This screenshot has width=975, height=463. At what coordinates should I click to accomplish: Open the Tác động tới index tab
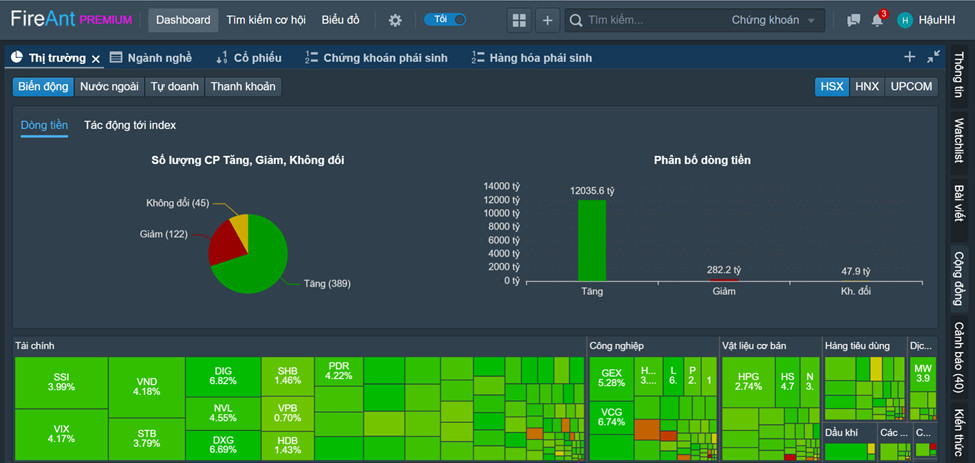[x=130, y=125]
